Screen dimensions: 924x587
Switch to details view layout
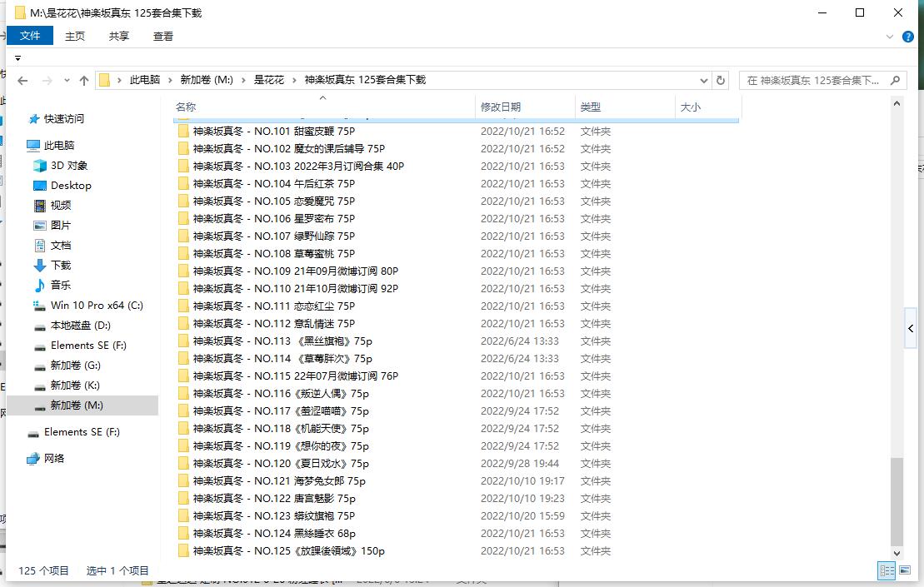tap(887, 570)
